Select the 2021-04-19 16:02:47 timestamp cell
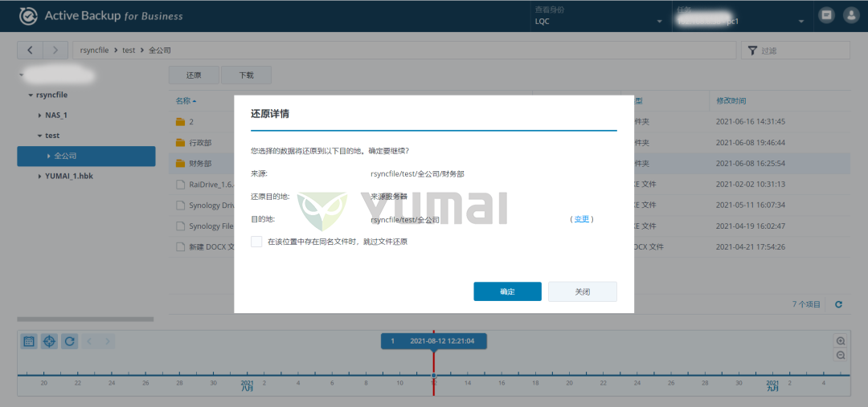Viewport: 868px width, 407px height. (x=751, y=226)
